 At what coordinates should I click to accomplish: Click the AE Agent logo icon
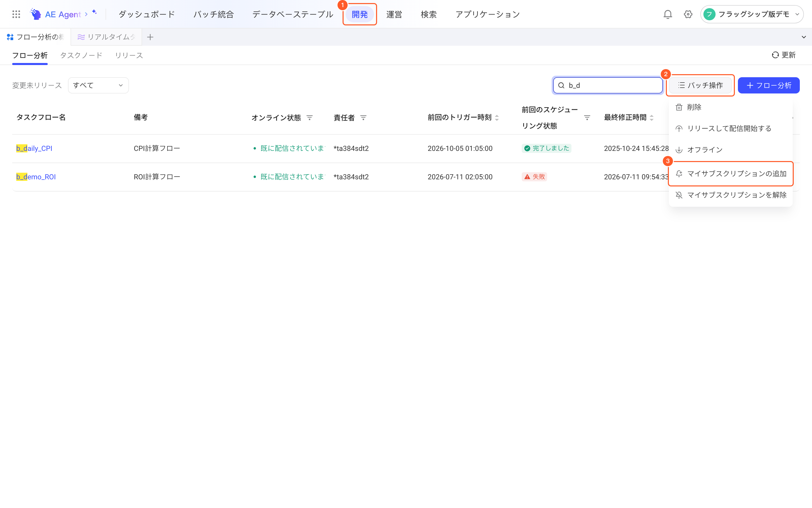36,14
